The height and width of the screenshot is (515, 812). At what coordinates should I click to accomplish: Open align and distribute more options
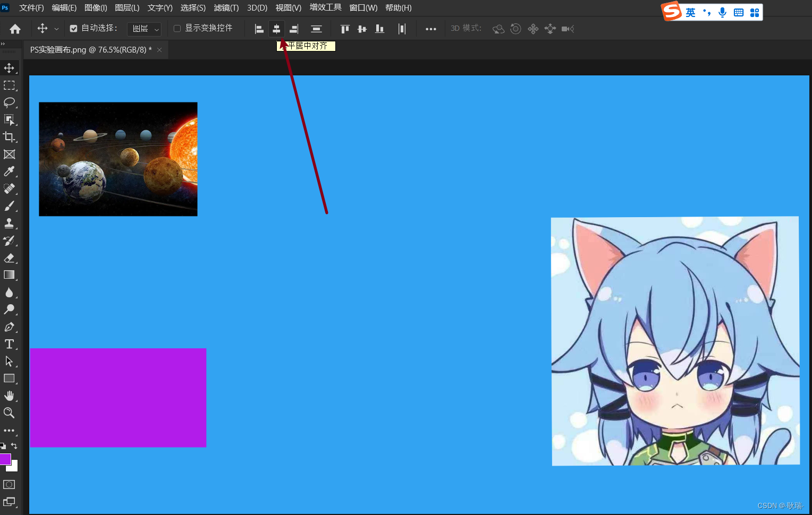(431, 29)
